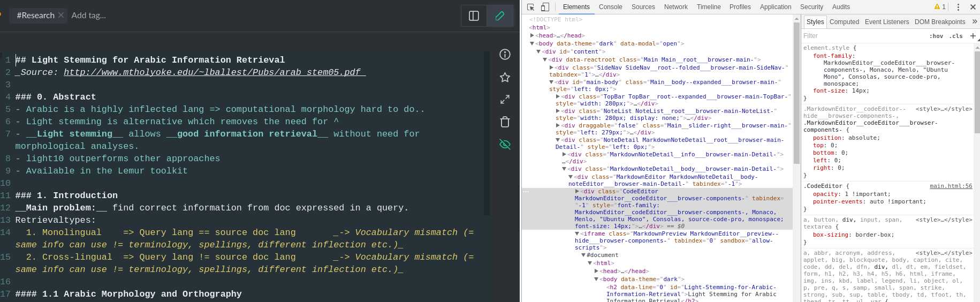This screenshot has height=302, width=980.
Task: Toggle the :hov element state button
Action: pos(936,36)
